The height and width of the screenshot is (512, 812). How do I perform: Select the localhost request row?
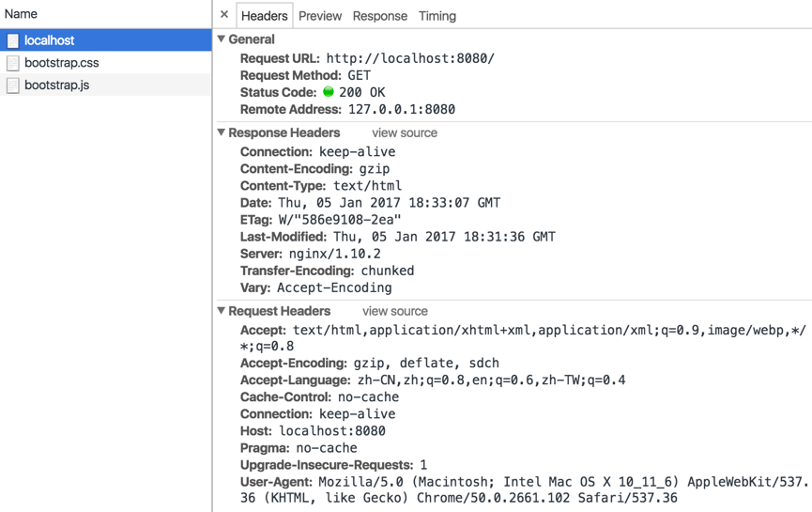[106, 41]
